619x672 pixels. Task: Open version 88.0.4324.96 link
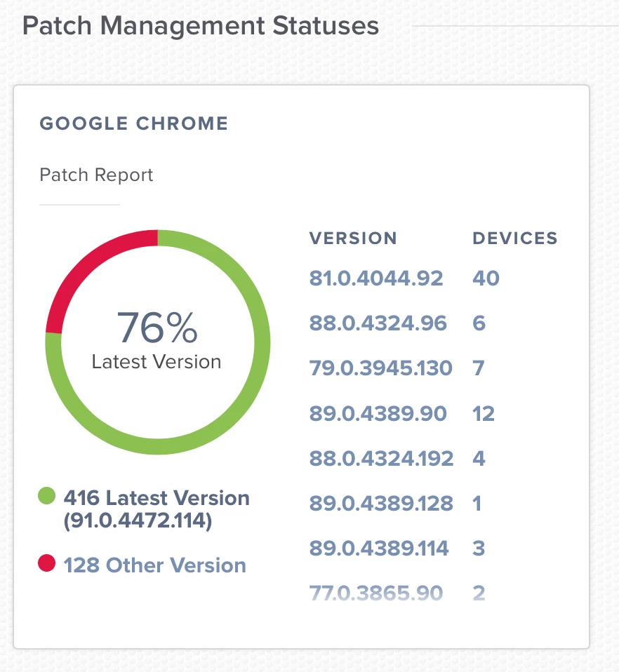[378, 323]
